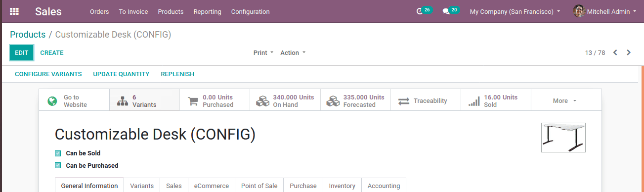644x192 pixels.
Task: Toggle the Can be Sold checkbox
Action: pos(58,153)
